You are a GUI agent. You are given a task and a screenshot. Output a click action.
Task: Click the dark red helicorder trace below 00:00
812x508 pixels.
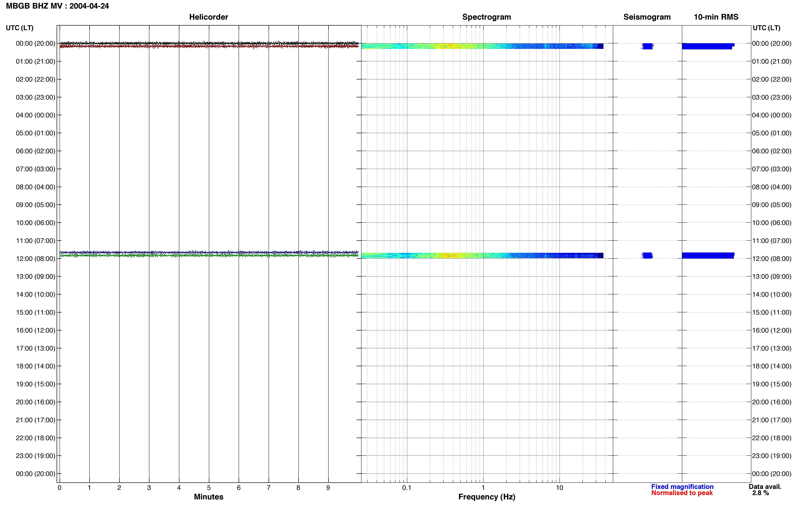click(209, 46)
